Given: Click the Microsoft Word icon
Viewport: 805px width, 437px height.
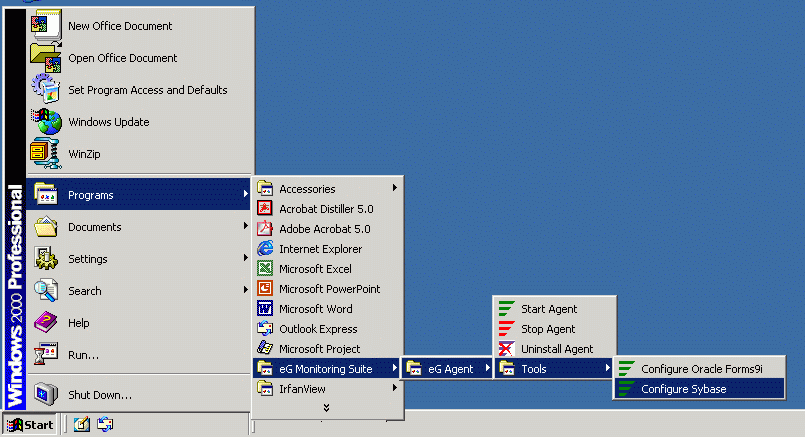Looking at the screenshot, I should click(265, 309).
